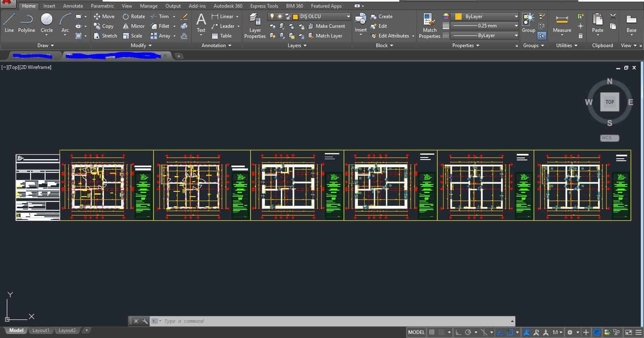Screen dimensions: 644x338
Task: Select the Polyline tool
Action: [27, 23]
